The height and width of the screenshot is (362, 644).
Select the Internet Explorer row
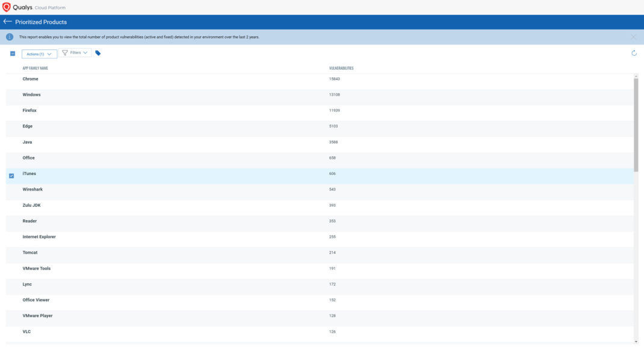click(320, 240)
